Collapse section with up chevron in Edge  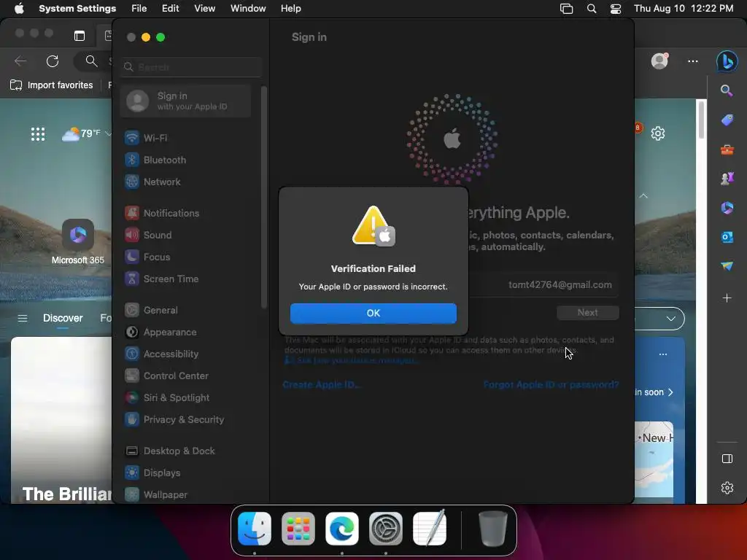tap(643, 195)
